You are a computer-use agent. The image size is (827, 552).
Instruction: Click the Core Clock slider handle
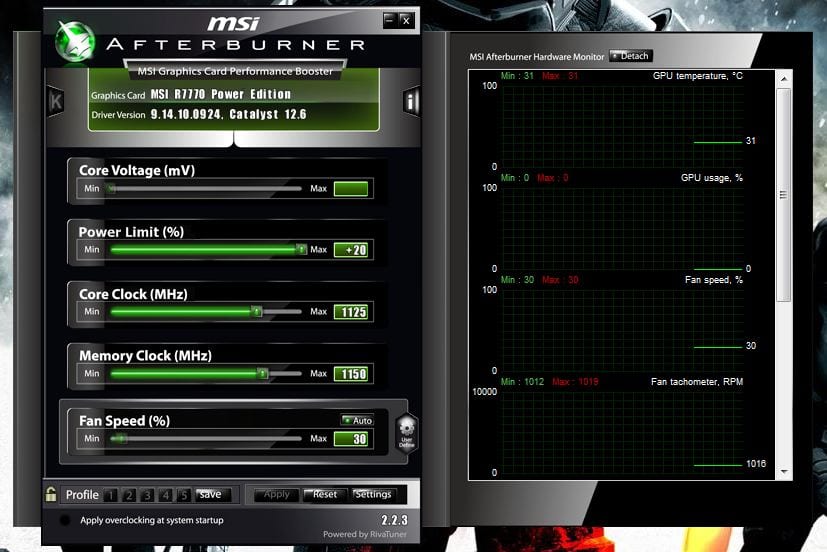coord(257,312)
